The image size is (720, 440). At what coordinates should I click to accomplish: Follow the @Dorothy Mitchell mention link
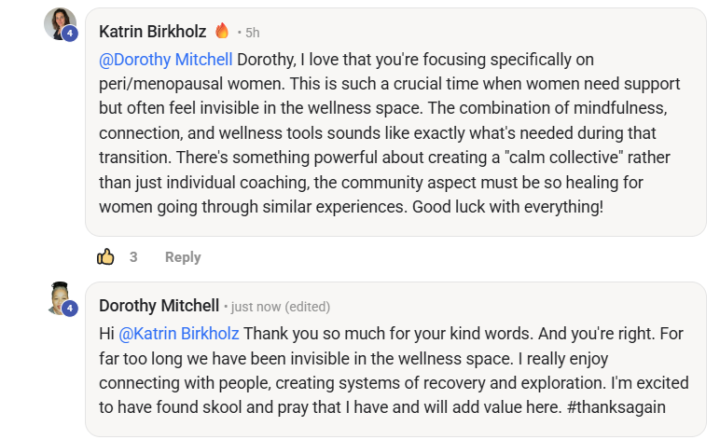tap(166, 59)
